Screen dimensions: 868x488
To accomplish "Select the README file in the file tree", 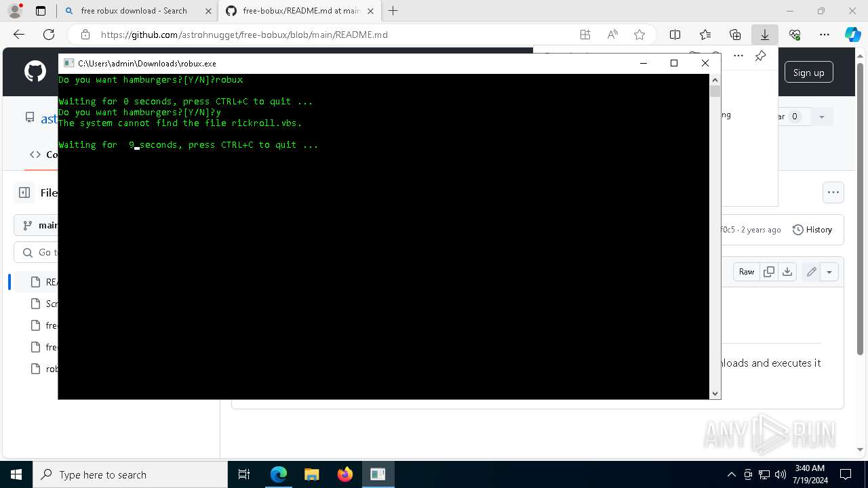I will click(35, 282).
